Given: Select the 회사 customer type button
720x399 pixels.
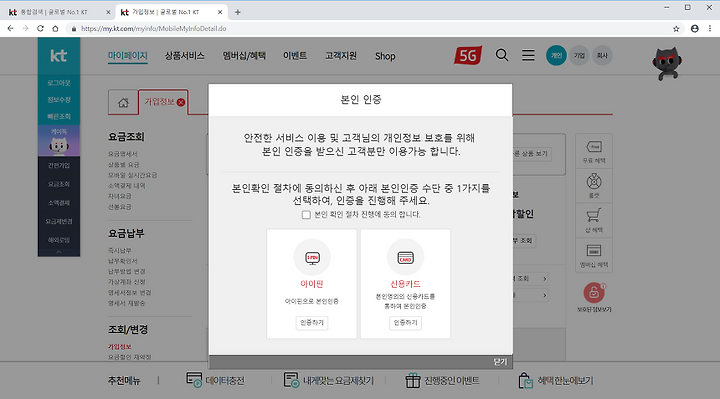Looking at the screenshot, I should tap(602, 56).
